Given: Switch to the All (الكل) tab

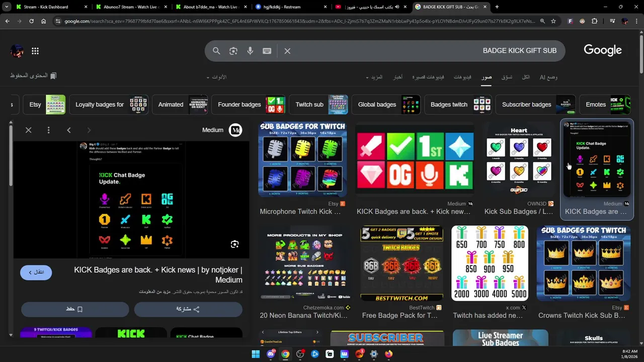Looking at the screenshot, I should click(526, 77).
